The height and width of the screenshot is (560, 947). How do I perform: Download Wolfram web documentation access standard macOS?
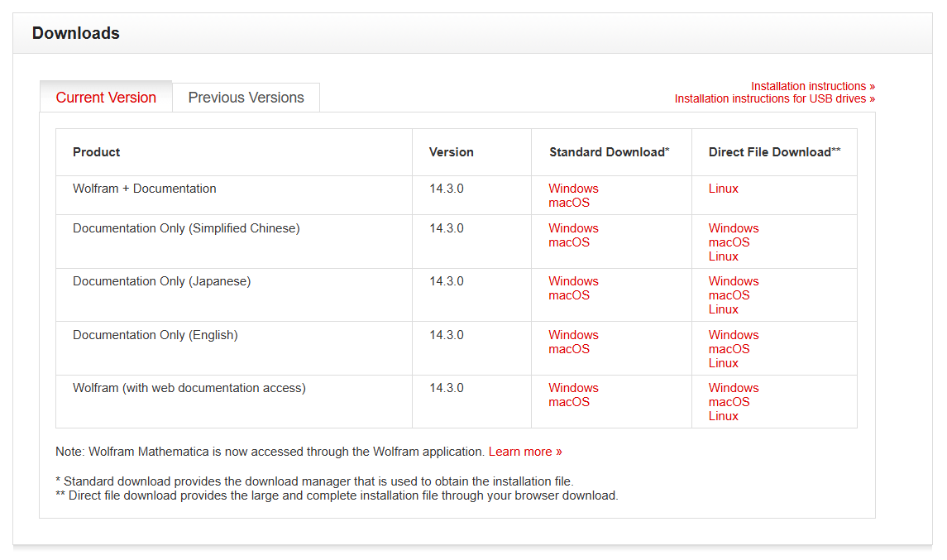click(x=569, y=402)
